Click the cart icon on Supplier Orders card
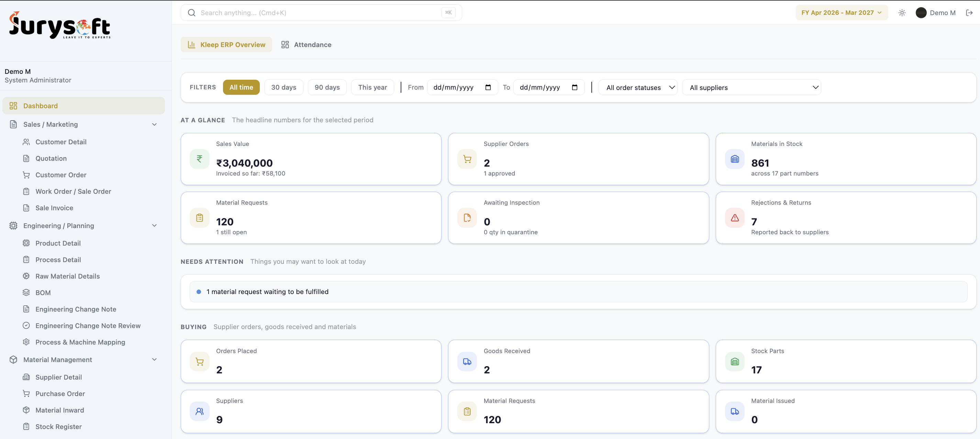Image resolution: width=980 pixels, height=439 pixels. (x=467, y=159)
